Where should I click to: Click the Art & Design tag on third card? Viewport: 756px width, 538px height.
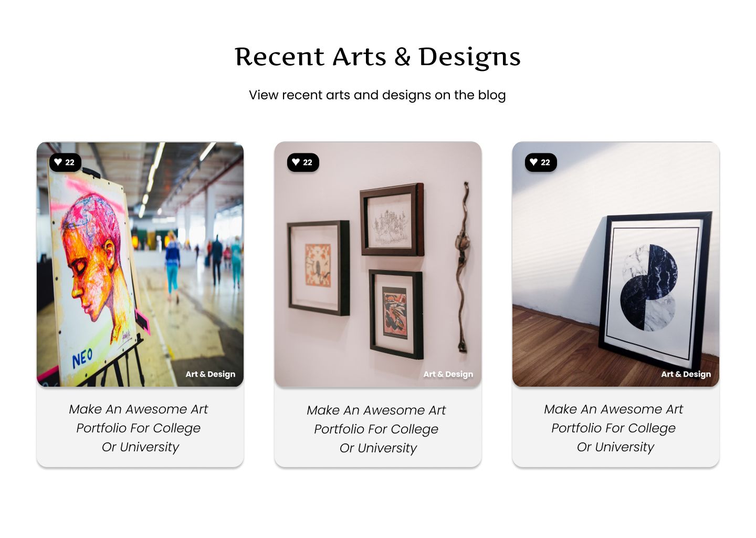(686, 374)
